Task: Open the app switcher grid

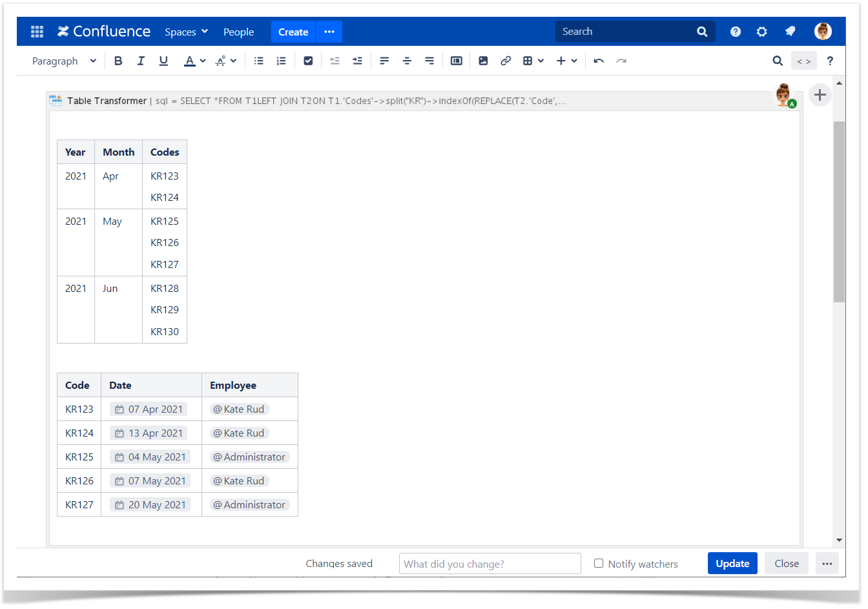Action: pos(37,32)
